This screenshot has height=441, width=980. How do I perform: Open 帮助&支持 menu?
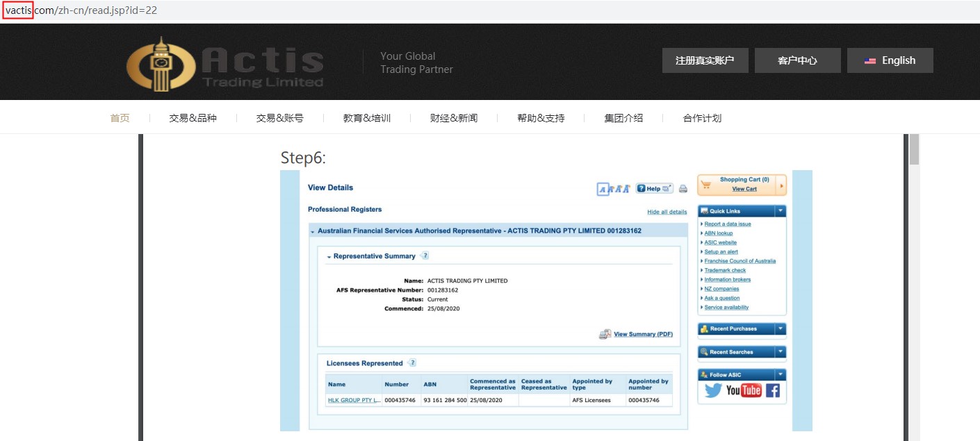[x=541, y=118]
